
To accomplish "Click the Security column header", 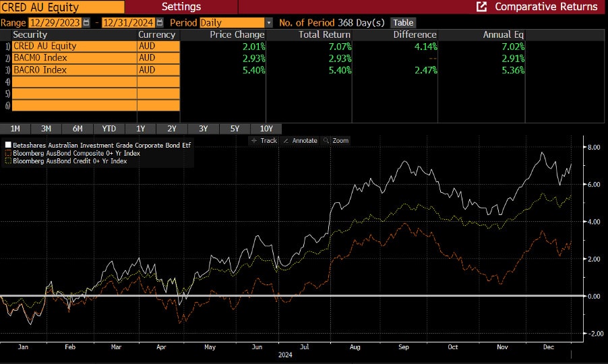I will point(30,34).
